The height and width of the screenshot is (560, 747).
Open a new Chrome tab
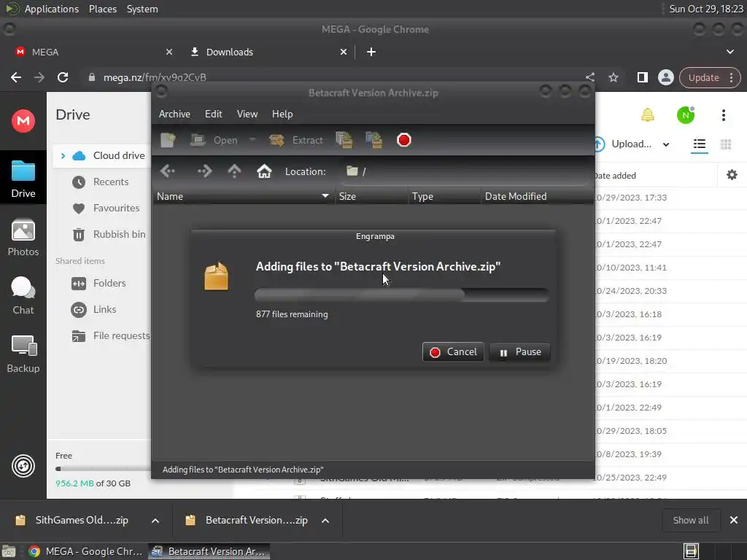[x=371, y=52]
